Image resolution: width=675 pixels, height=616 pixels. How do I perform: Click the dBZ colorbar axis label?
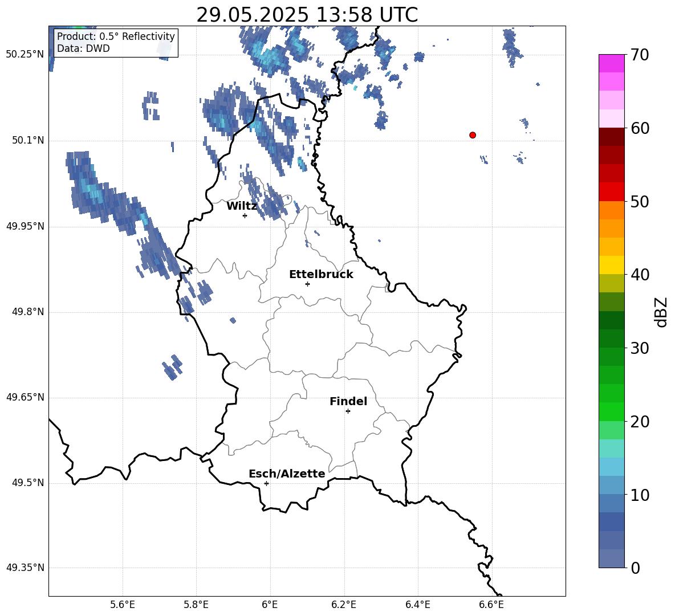[x=662, y=312]
